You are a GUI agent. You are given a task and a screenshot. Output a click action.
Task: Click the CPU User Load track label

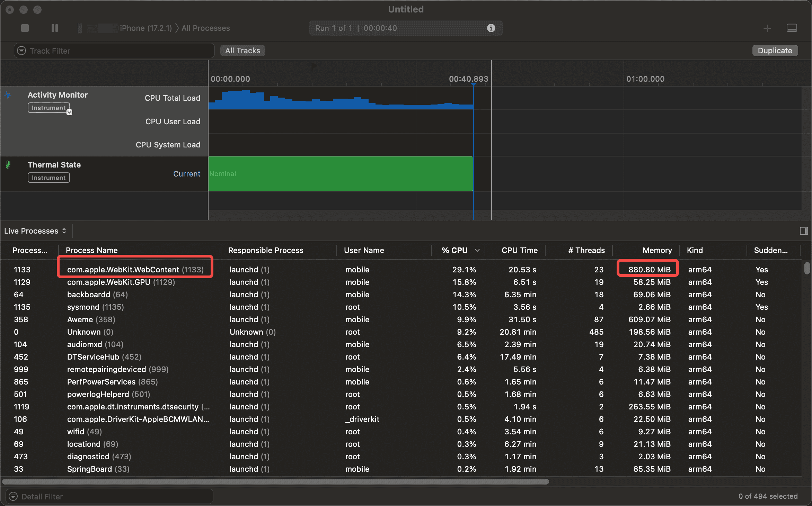[x=173, y=121]
